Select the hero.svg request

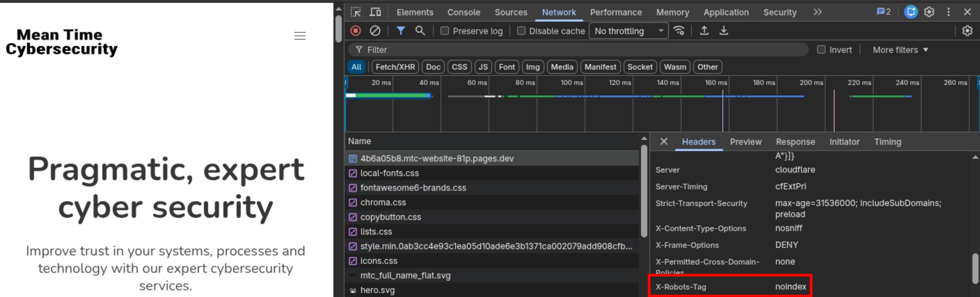(492, 290)
